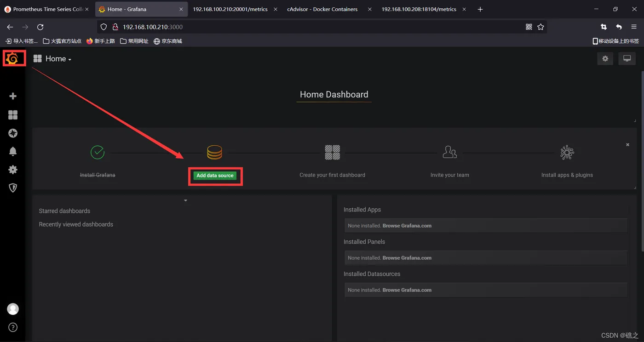Open the Configuration gear in sidebar
Viewport: 644px width, 342px height.
pyautogui.click(x=13, y=170)
